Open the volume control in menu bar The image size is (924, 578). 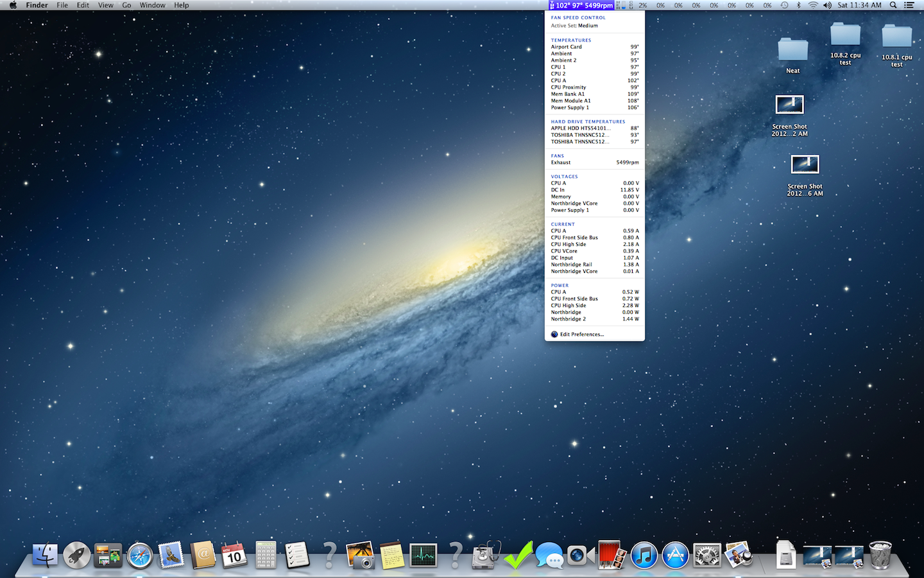pos(827,5)
